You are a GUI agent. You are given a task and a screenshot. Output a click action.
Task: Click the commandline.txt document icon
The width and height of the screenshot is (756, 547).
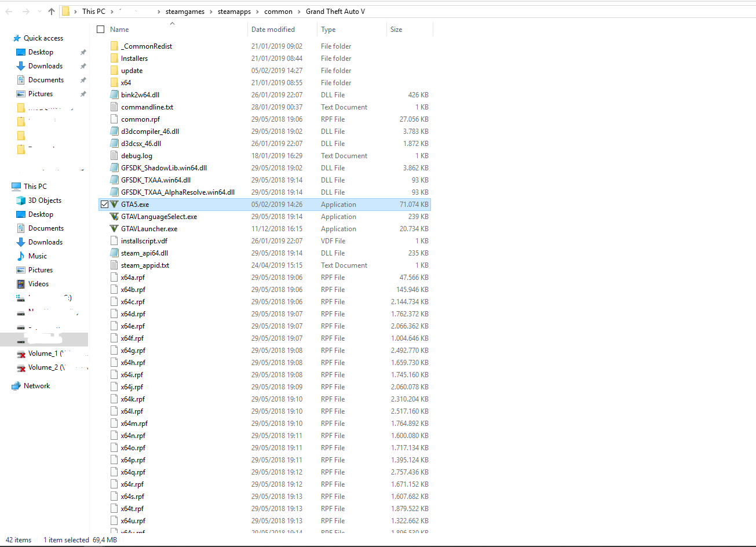click(x=114, y=107)
